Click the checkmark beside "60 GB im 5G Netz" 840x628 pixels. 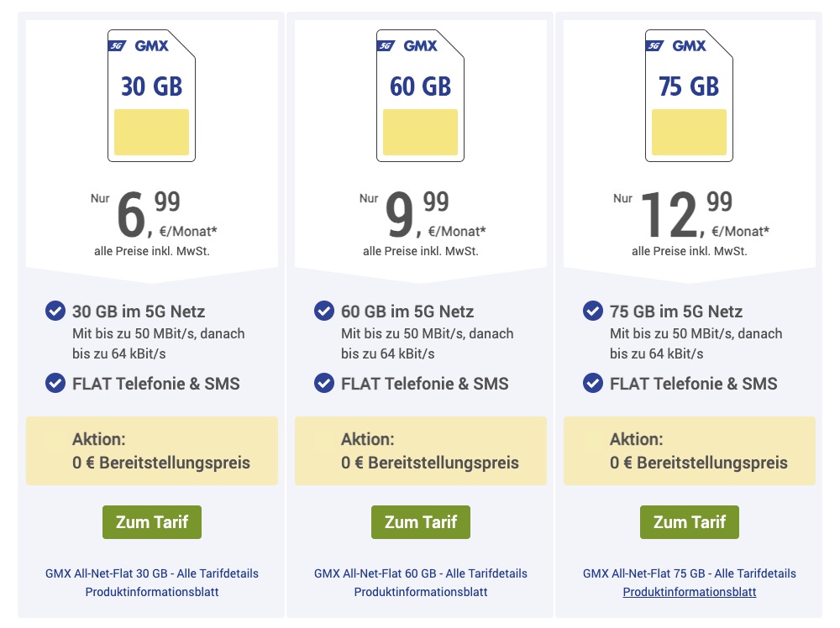(323, 311)
